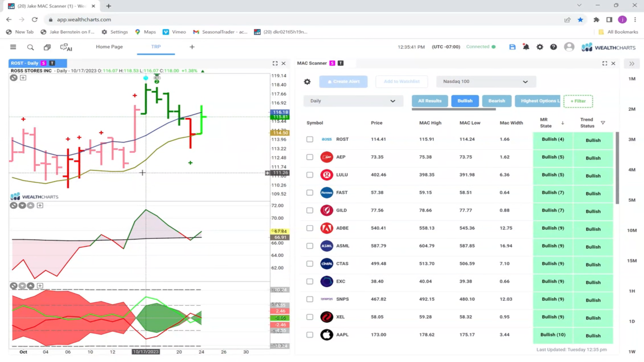Open the user account avatar
The height and width of the screenshot is (362, 644).
point(569,47)
